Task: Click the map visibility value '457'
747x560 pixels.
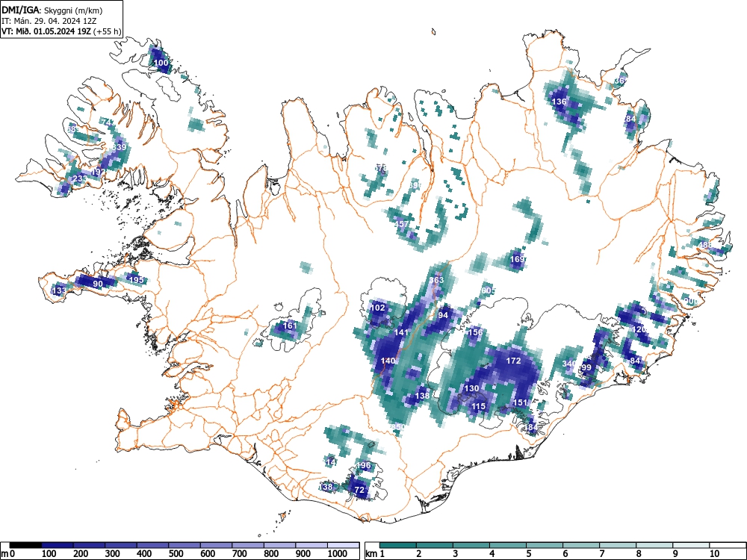Action: tap(402, 224)
